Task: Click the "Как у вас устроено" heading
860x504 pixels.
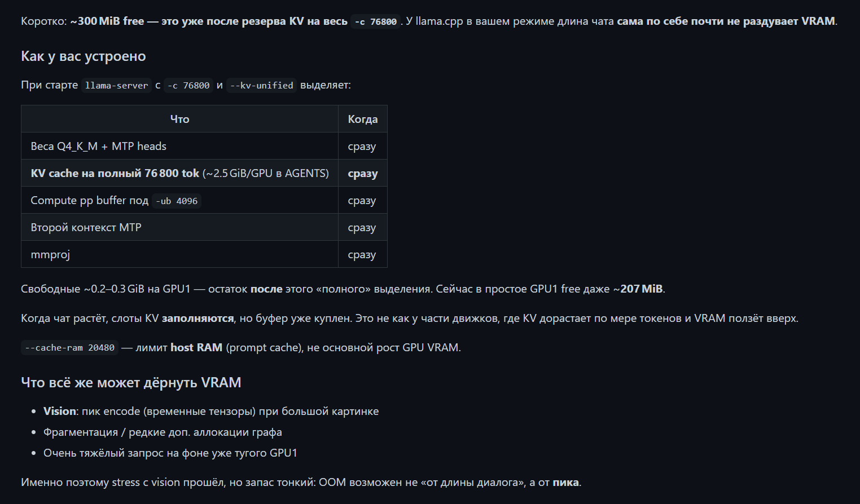Action: tap(84, 56)
